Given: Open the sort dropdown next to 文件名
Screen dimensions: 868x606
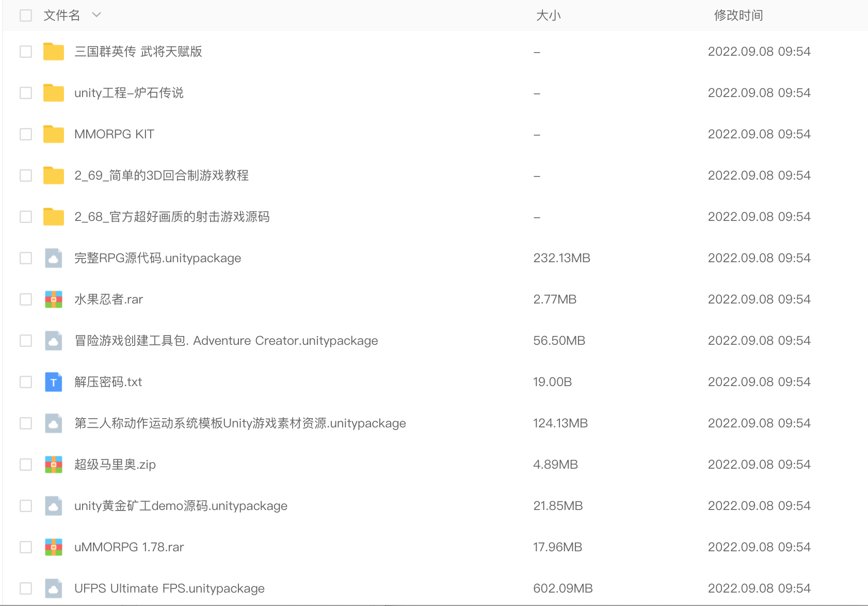Looking at the screenshot, I should point(96,15).
